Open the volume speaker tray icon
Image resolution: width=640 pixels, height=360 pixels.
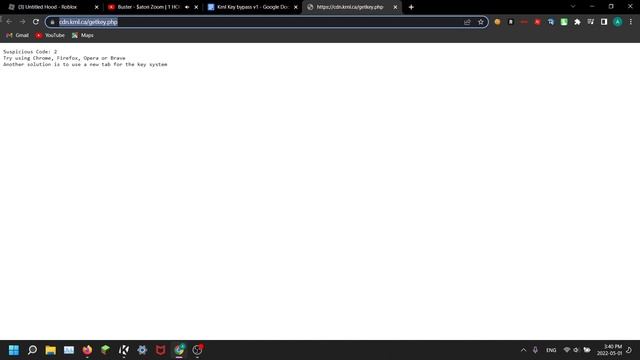pos(576,350)
